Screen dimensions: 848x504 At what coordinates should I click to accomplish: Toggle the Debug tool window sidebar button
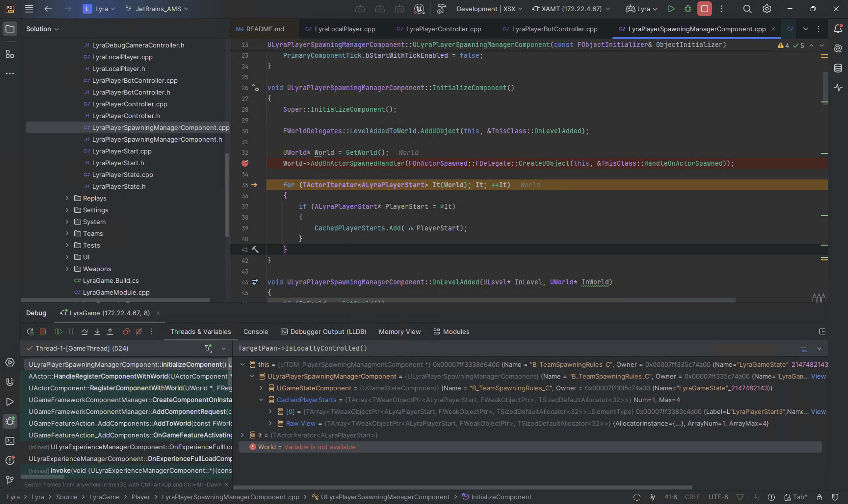(x=10, y=421)
